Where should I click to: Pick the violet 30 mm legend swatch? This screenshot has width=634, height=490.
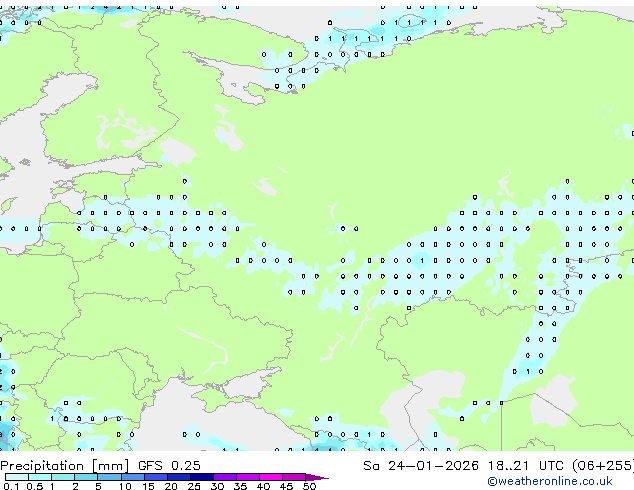point(225,477)
